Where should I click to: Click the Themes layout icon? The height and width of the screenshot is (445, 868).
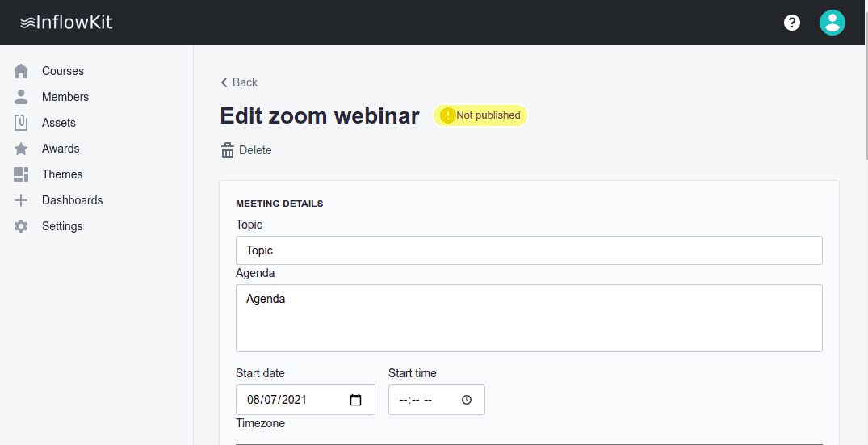[21, 174]
